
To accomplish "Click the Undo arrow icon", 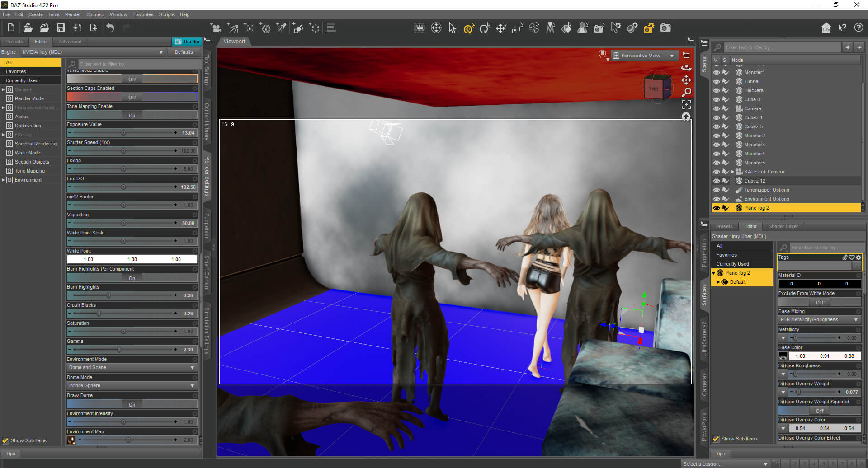I will click(x=110, y=28).
